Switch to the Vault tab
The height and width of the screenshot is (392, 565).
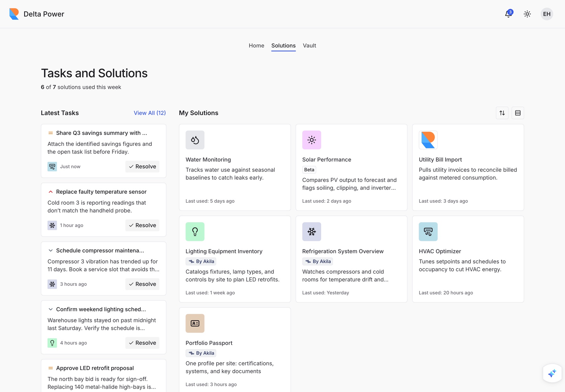(309, 45)
